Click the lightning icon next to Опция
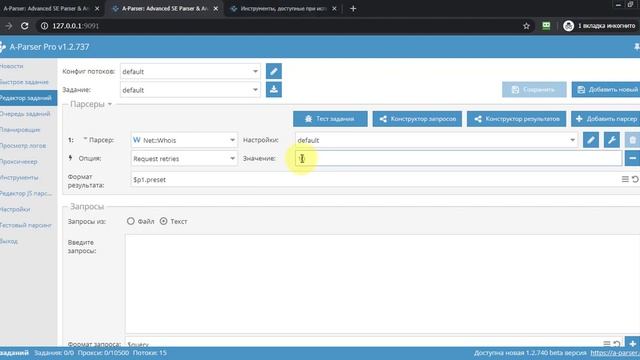640x360 pixels. click(71, 158)
